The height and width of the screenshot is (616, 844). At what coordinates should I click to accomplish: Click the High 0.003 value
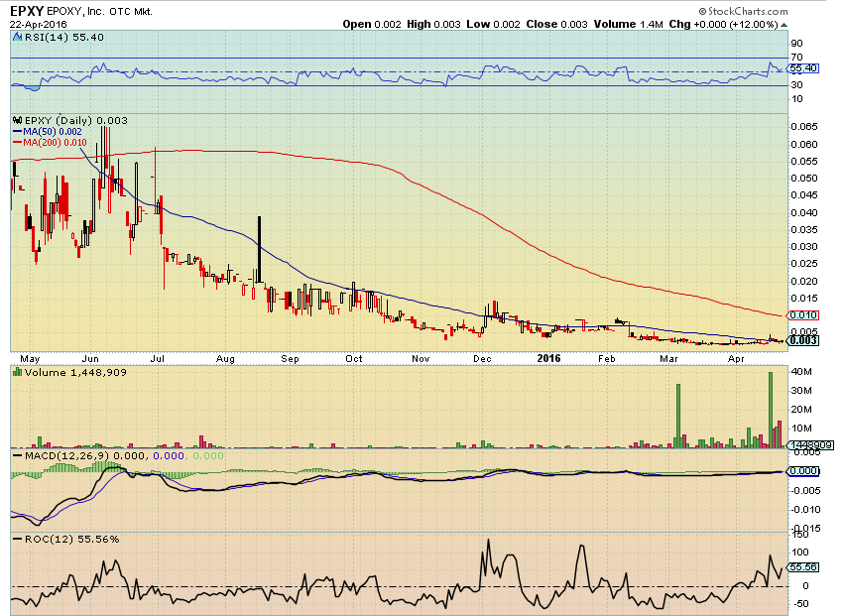point(433,24)
